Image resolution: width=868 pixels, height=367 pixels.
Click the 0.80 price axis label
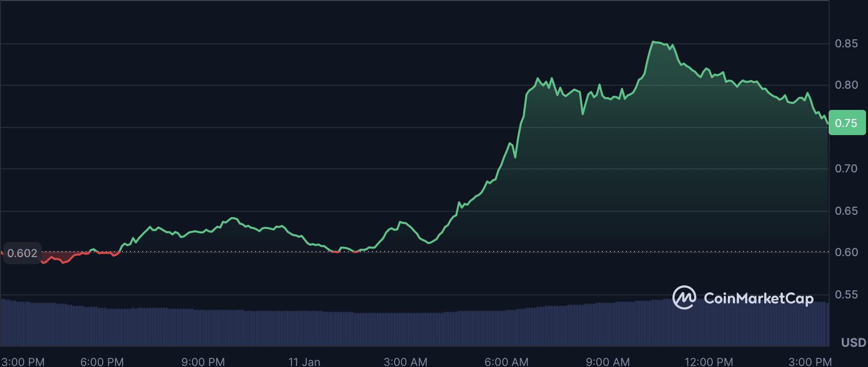pyautogui.click(x=846, y=85)
